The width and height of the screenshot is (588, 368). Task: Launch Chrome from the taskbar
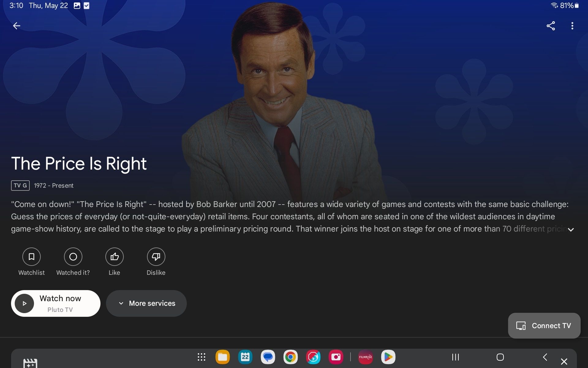tap(290, 357)
